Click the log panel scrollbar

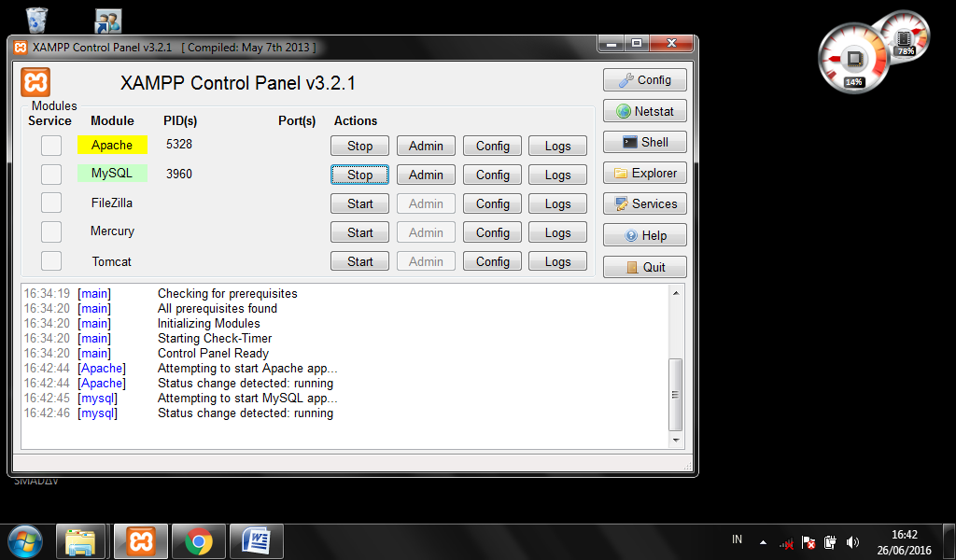[x=676, y=392]
